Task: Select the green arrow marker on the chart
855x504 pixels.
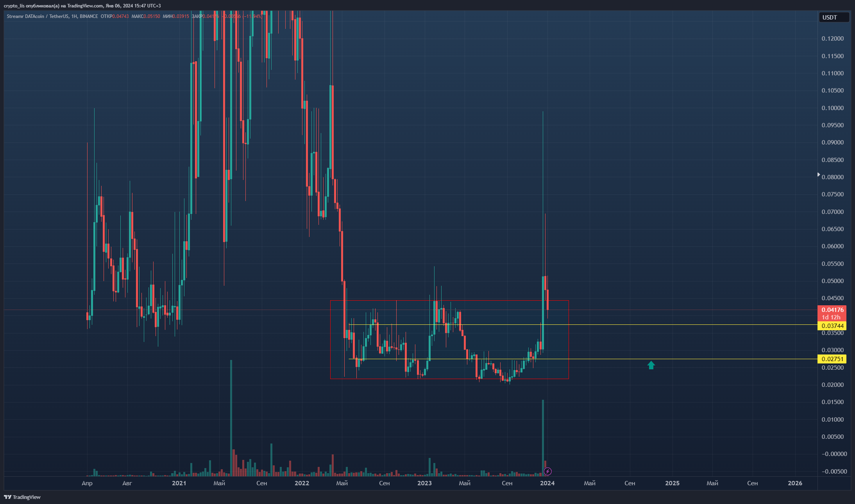Action: pyautogui.click(x=651, y=365)
